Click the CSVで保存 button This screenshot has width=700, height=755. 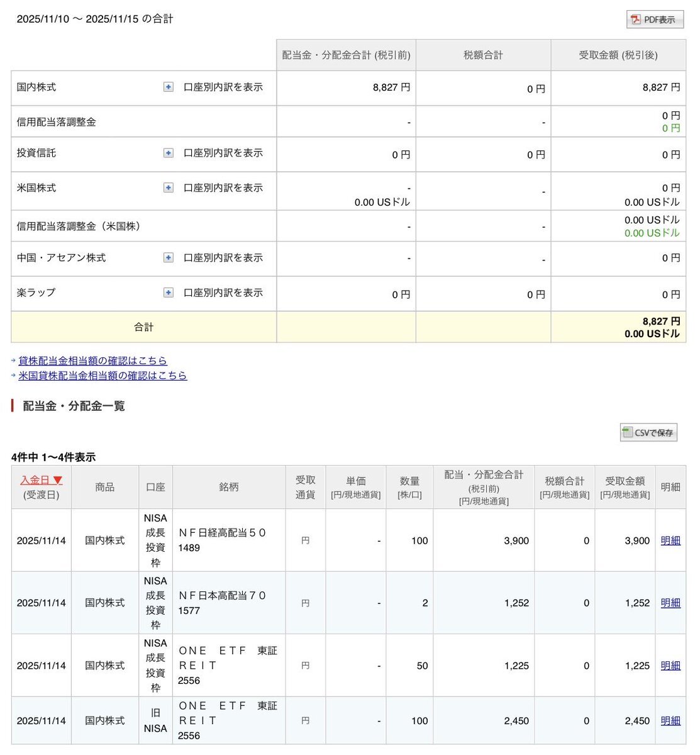[x=648, y=433]
